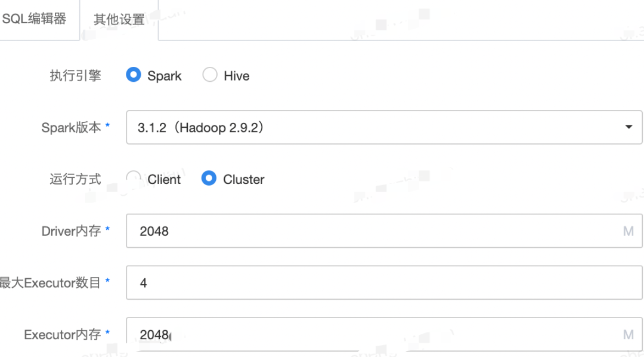Click the required asterisk beside Driver内存

107,230
